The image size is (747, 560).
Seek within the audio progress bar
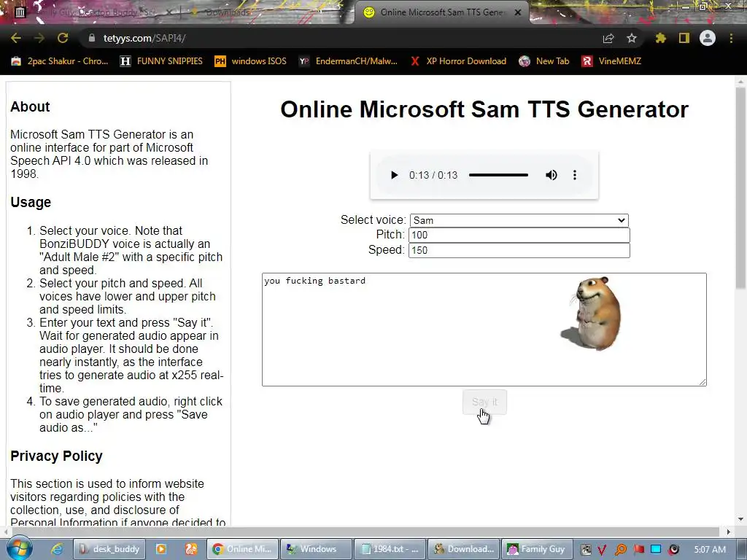[x=498, y=175]
